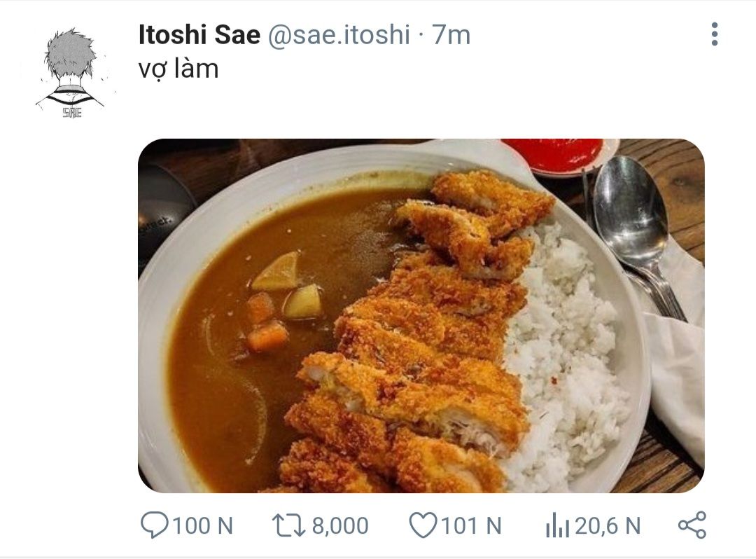Tap the retweet arrows icon

pos(286,525)
